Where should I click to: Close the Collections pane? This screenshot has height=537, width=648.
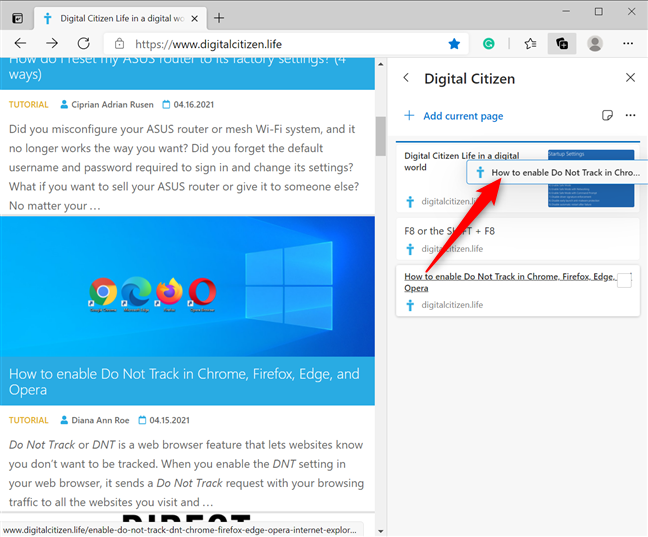coord(630,77)
